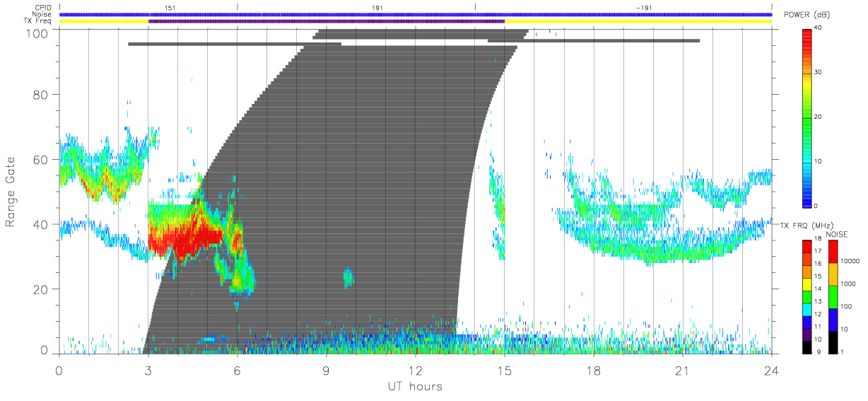
Task: Click the UT hours tick label 9
Action: point(326,370)
